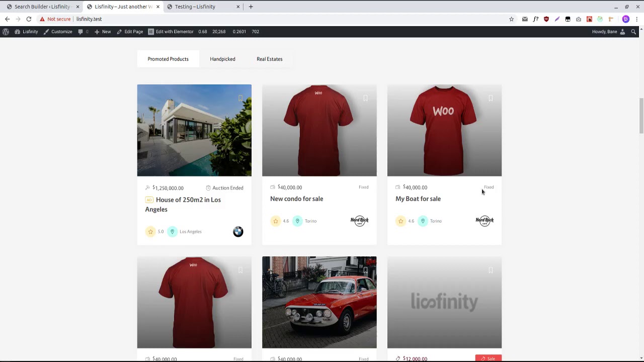Viewport: 644px width, 362px height.
Task: Click location pin on My Boat card
Action: [x=423, y=221]
